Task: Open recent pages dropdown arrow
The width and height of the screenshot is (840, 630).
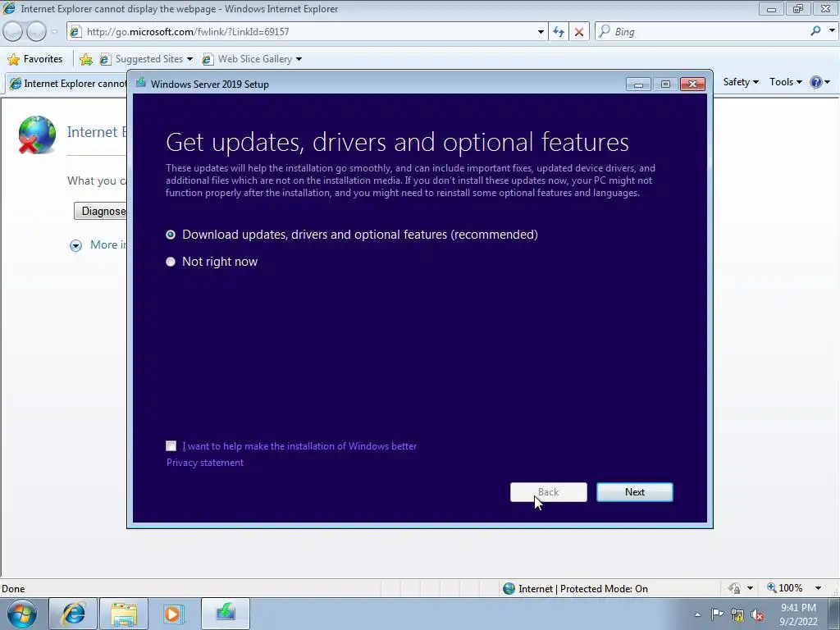Action: [x=54, y=32]
